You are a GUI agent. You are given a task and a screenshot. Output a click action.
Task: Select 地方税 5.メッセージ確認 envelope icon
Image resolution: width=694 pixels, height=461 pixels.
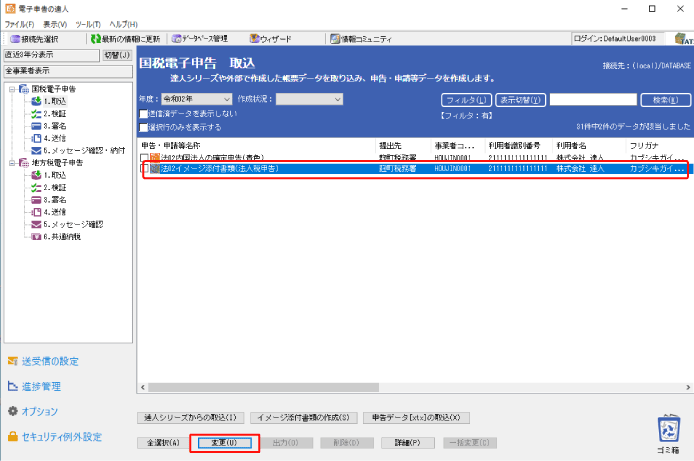pos(36,225)
